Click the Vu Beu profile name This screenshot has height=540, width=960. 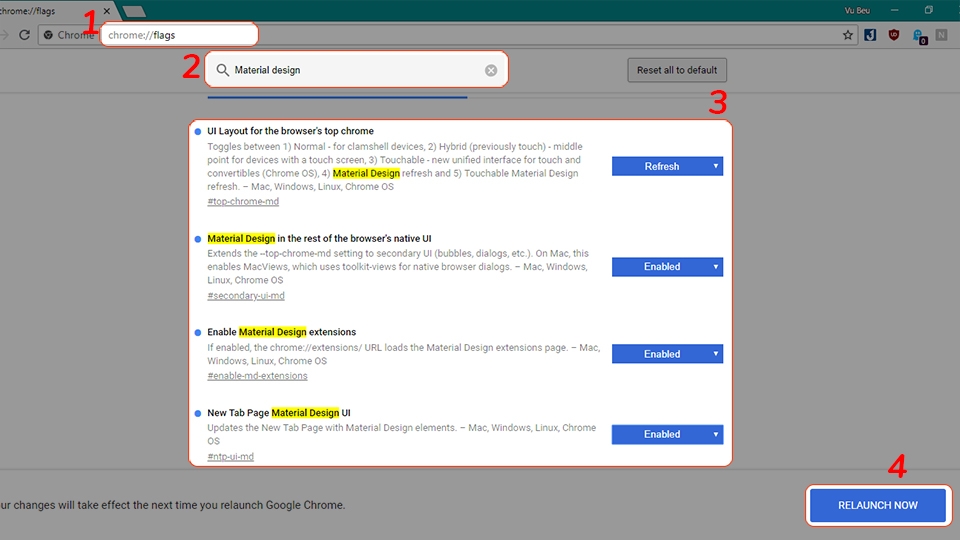[x=857, y=10]
